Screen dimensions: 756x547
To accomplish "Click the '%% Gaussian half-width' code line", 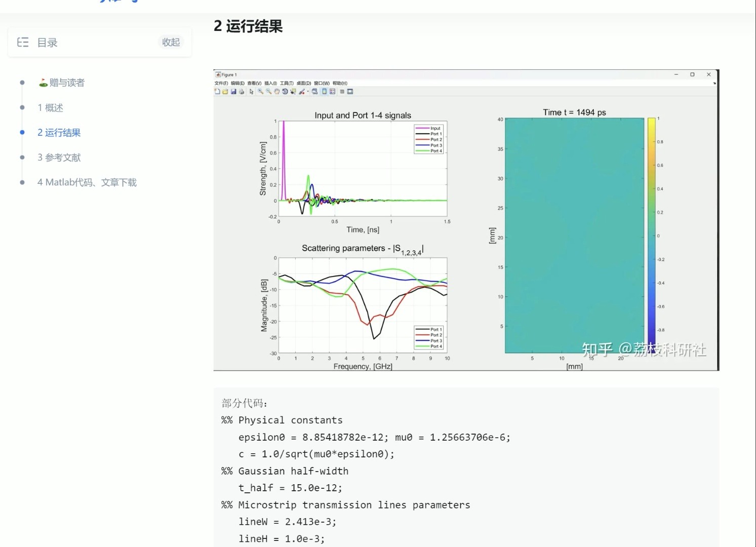I will coord(285,471).
